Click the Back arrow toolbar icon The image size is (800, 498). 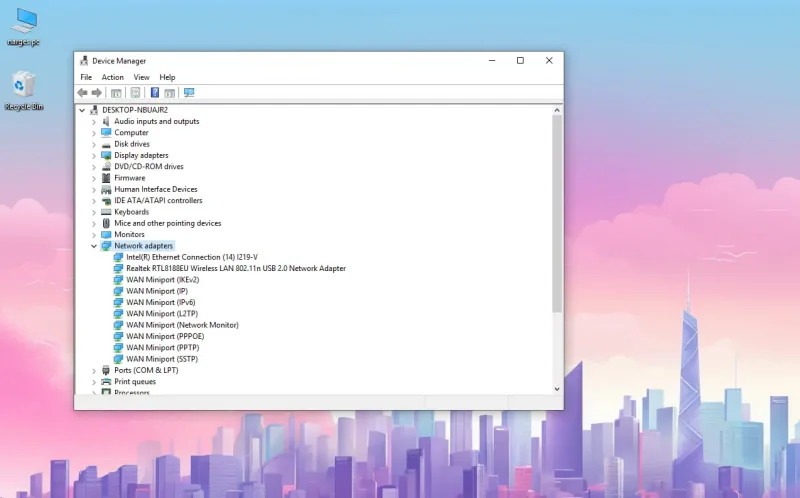point(83,93)
